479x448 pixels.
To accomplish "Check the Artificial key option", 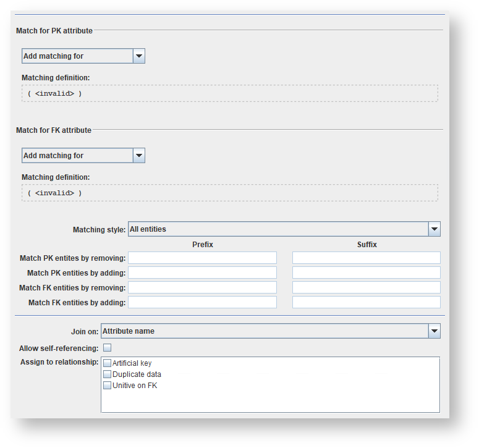I will (108, 363).
